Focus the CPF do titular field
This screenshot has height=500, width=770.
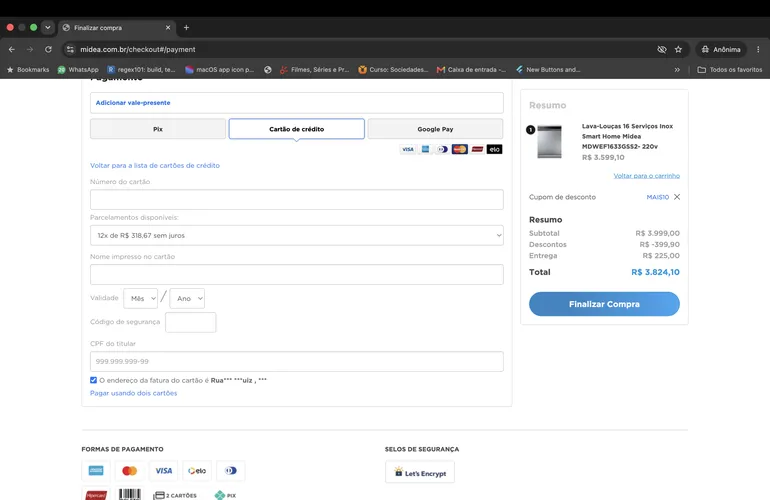tap(297, 361)
